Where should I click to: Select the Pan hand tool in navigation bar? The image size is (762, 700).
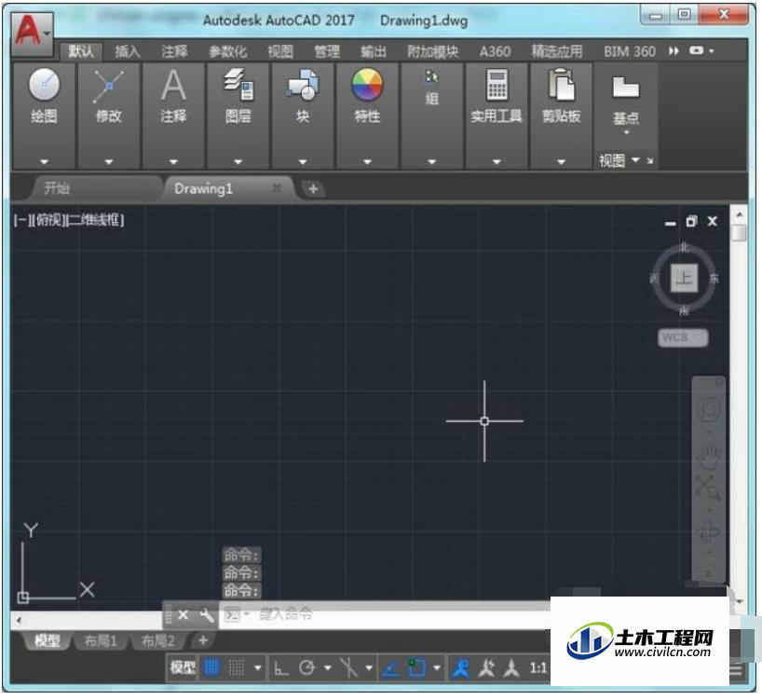point(709,457)
